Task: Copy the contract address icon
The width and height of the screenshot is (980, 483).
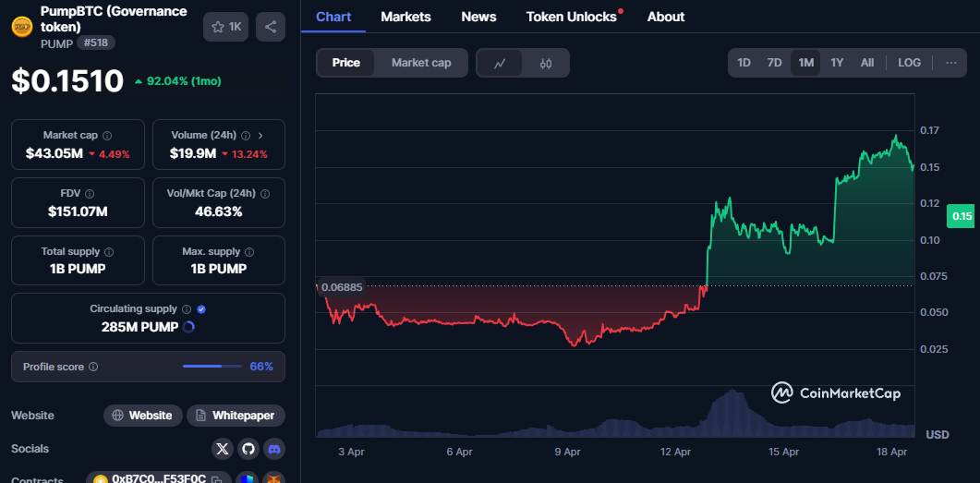Action: pos(217,480)
